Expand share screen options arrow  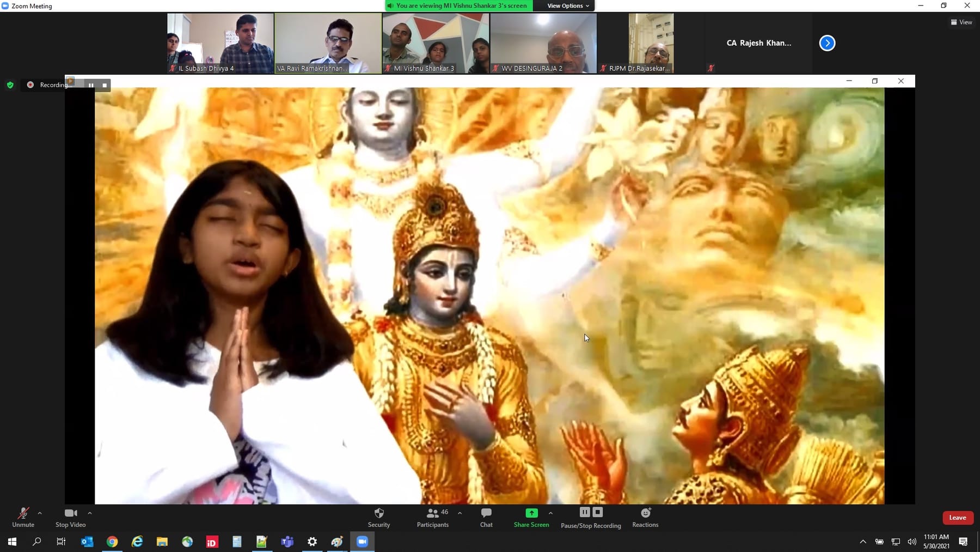550,513
